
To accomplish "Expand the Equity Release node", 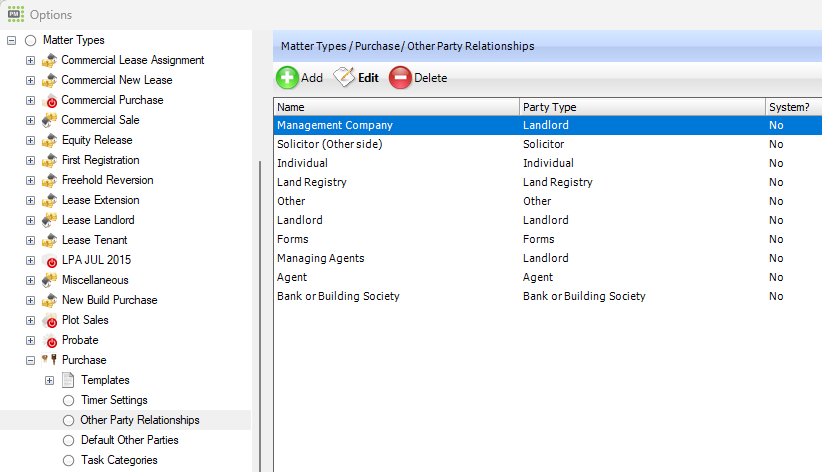I will coord(30,141).
